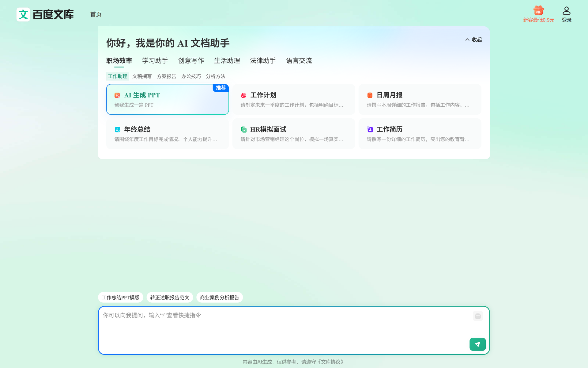The image size is (588, 368).
Task: Select the 文稿撰写 sub-category
Action: [142, 76]
